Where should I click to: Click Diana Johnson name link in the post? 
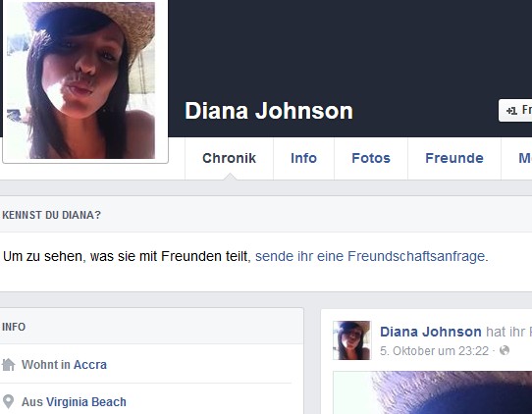[x=431, y=332]
